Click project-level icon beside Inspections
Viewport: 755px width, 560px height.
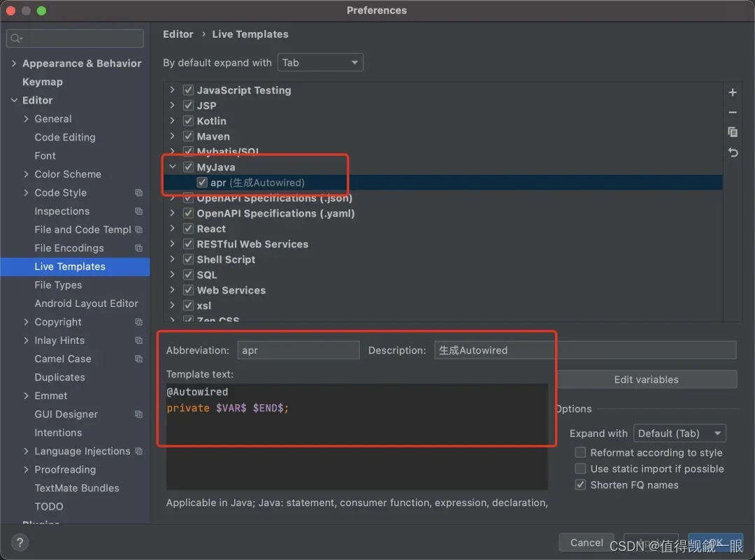pos(138,211)
